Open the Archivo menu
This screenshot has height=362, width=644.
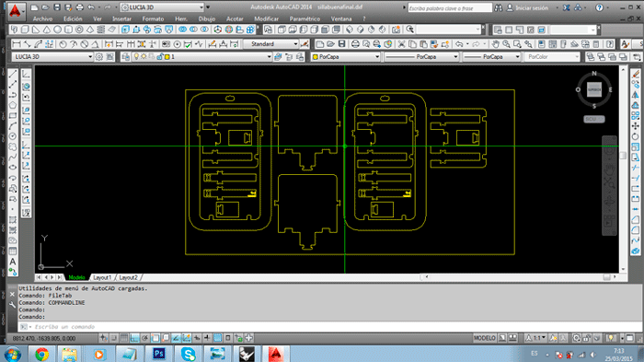point(42,19)
